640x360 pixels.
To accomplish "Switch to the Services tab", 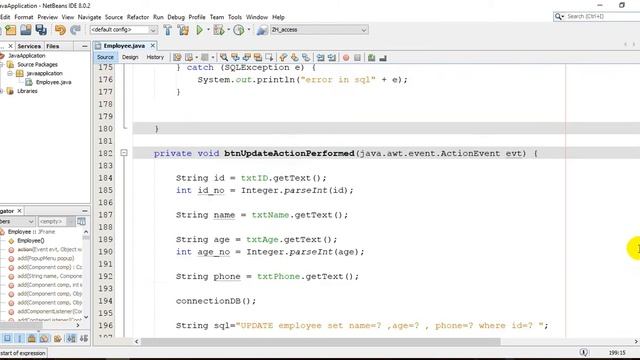I will tap(29, 46).
